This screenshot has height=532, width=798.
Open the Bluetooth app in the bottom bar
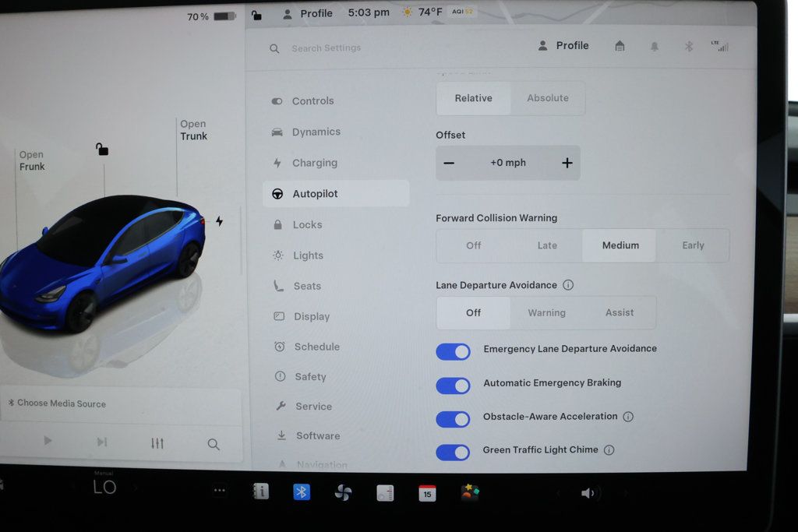coord(302,492)
